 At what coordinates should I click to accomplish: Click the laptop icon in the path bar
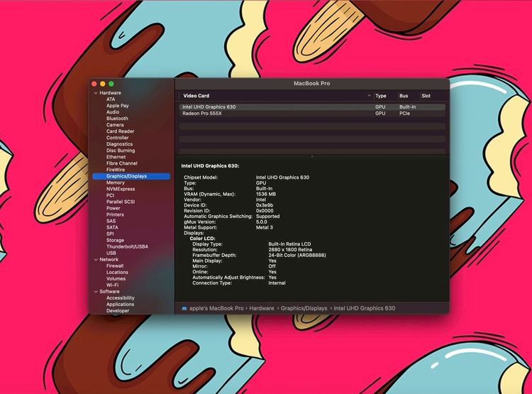coord(184,308)
